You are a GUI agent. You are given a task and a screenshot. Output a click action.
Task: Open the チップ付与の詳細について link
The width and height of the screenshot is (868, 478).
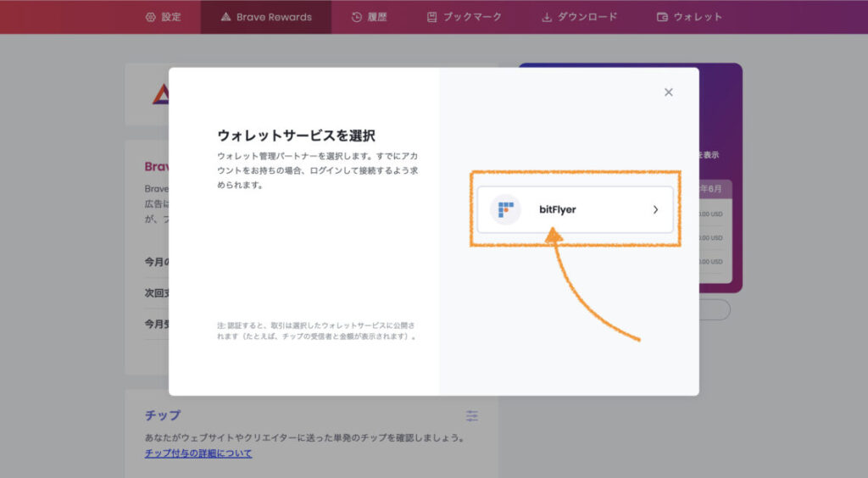tap(198, 453)
